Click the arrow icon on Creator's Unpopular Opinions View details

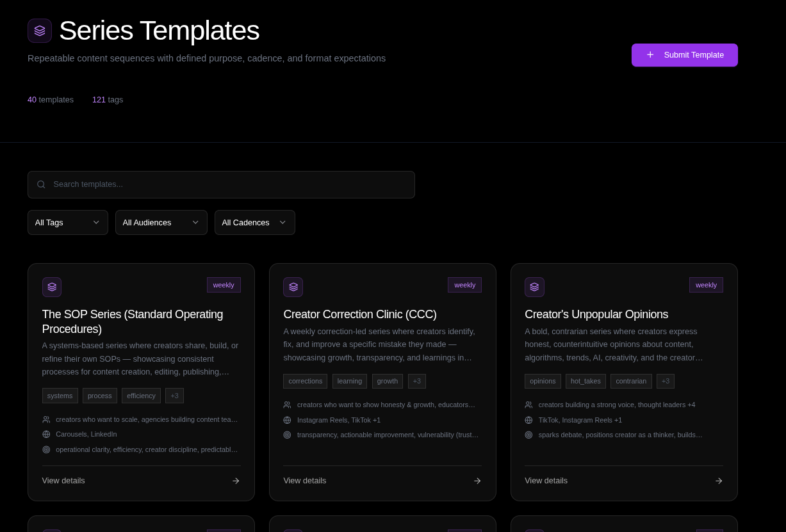719,481
